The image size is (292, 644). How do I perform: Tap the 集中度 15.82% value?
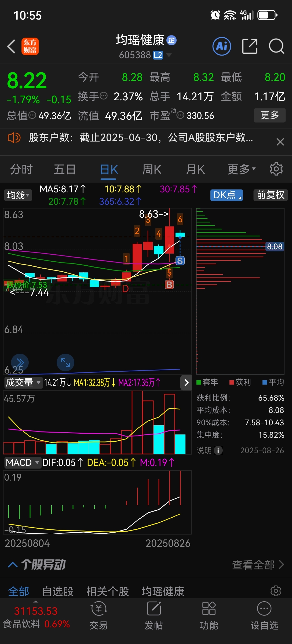click(x=271, y=435)
